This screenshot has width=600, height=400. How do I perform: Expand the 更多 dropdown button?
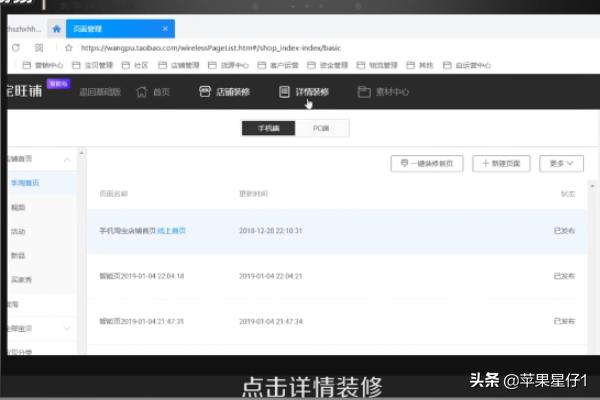(x=560, y=163)
